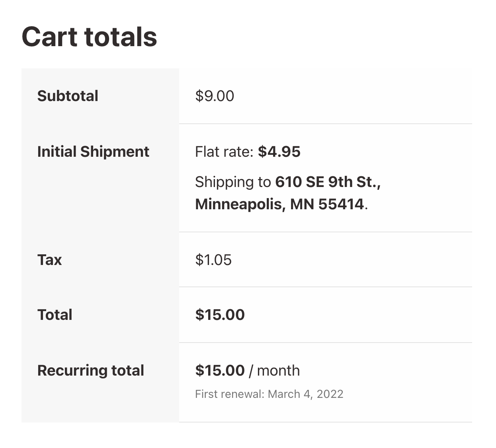The width and height of the screenshot is (496, 448).
Task: Select the Tax row label
Action: point(49,260)
